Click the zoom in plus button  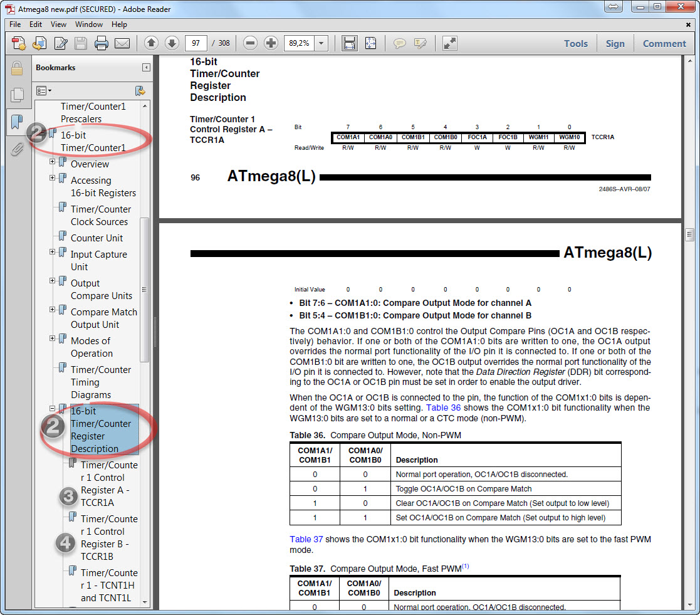[x=271, y=43]
